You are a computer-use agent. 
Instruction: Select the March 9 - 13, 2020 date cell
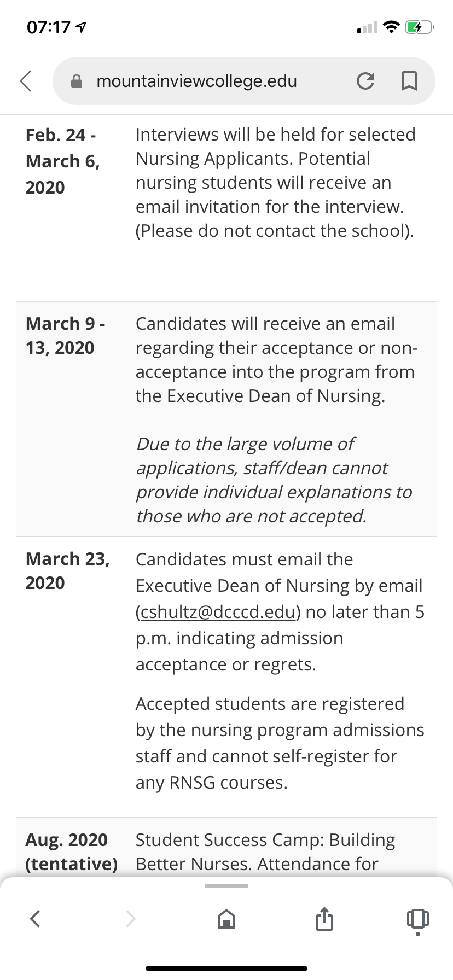pyautogui.click(x=66, y=335)
